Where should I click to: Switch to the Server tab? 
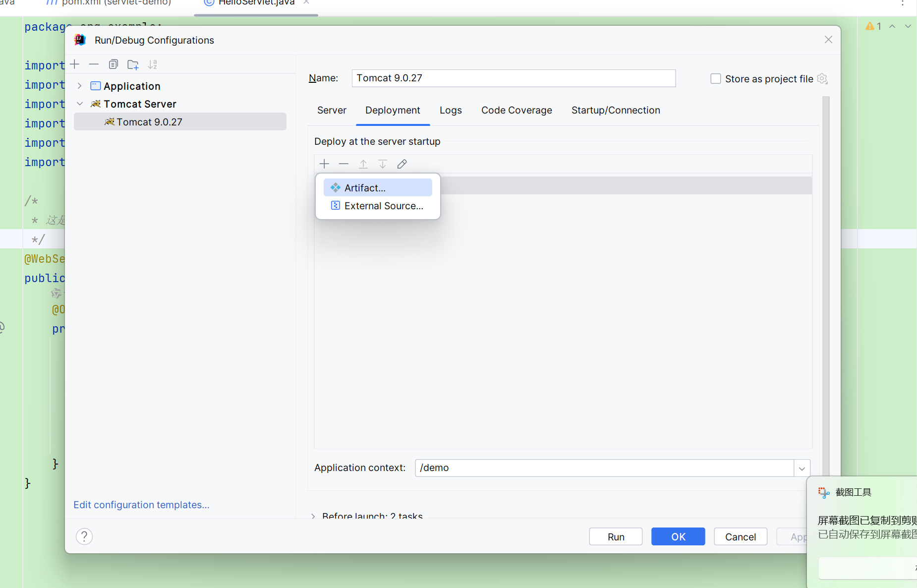point(332,110)
